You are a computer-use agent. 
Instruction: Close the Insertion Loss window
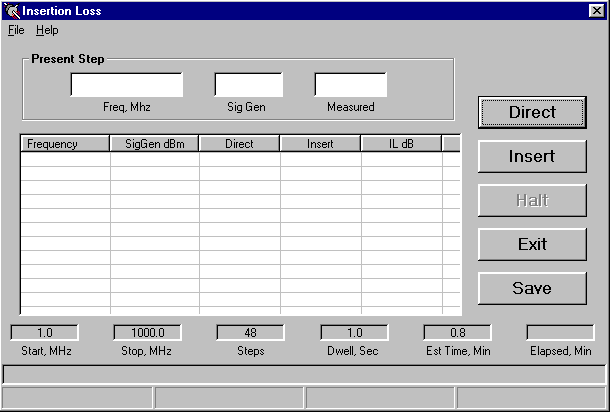point(596,11)
